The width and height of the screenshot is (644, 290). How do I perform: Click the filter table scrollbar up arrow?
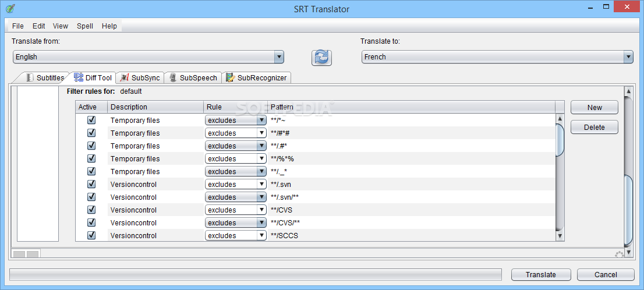pos(560,118)
